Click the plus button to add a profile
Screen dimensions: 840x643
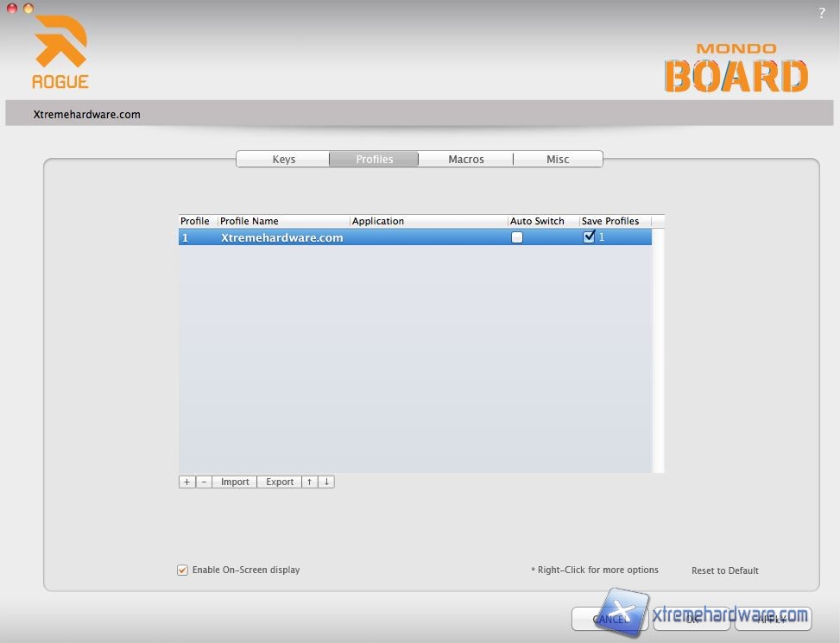pyautogui.click(x=186, y=482)
